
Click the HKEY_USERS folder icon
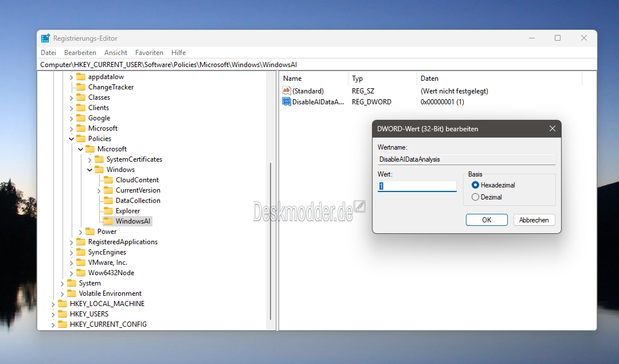coord(62,314)
